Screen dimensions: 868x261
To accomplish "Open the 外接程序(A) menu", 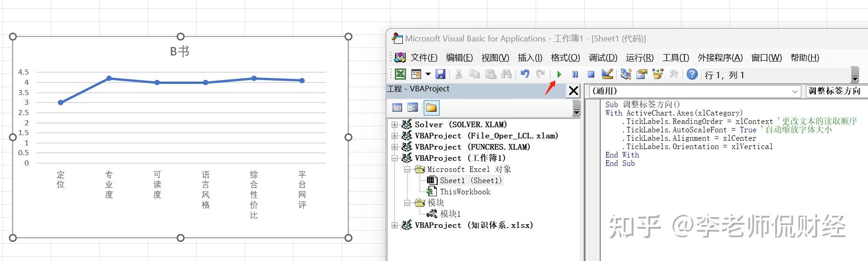I will 720,57.
